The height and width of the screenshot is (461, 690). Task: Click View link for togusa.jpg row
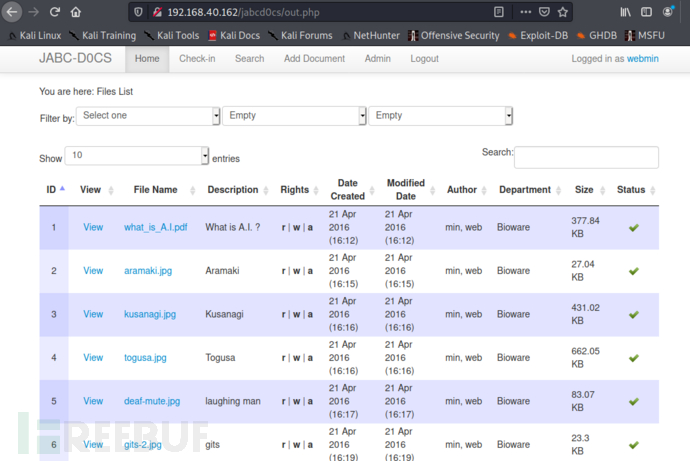click(93, 357)
